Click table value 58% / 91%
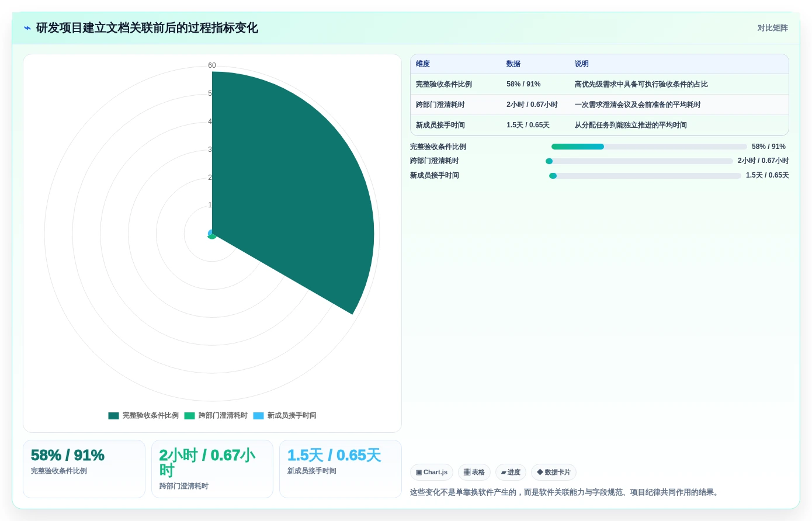This screenshot has height=521, width=812. (x=523, y=85)
